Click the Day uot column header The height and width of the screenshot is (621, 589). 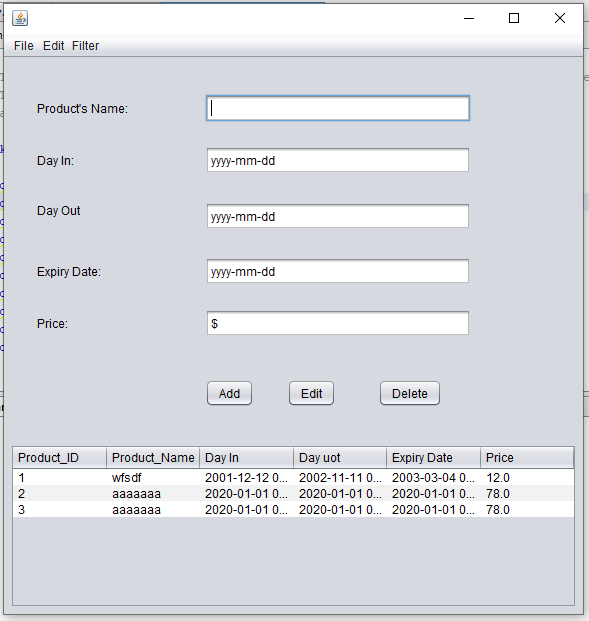click(340, 458)
